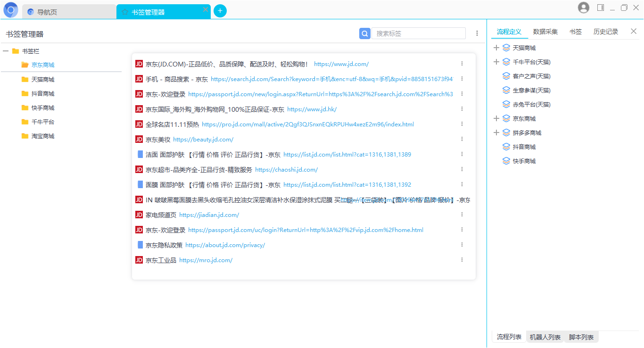The width and height of the screenshot is (644, 348).
Task: Open the https://mro.jd.com/ link
Action: tap(206, 260)
